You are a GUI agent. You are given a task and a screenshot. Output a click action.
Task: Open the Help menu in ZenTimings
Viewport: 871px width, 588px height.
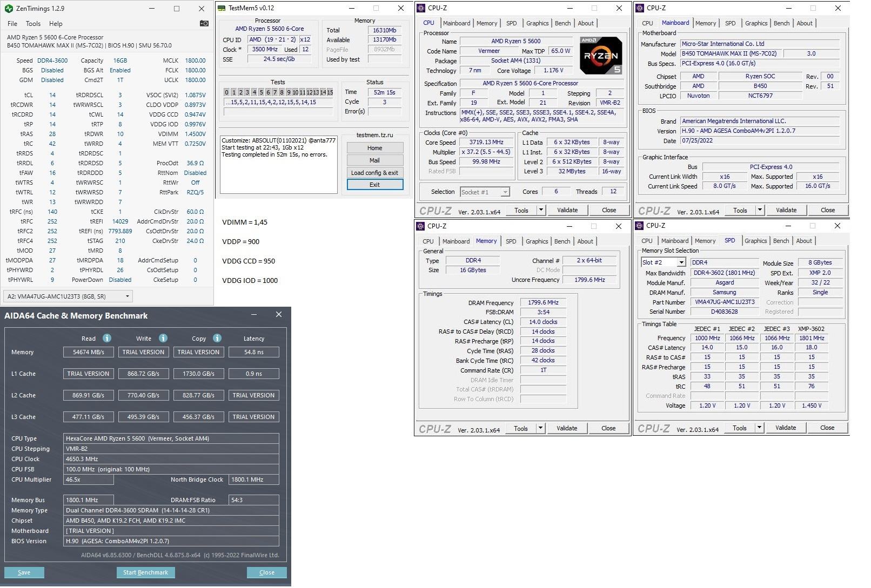[x=56, y=24]
